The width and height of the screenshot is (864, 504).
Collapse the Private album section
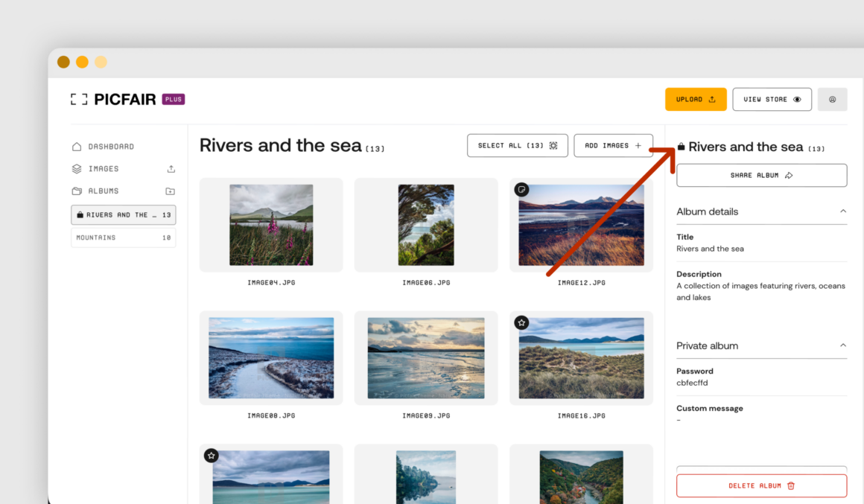pos(842,345)
